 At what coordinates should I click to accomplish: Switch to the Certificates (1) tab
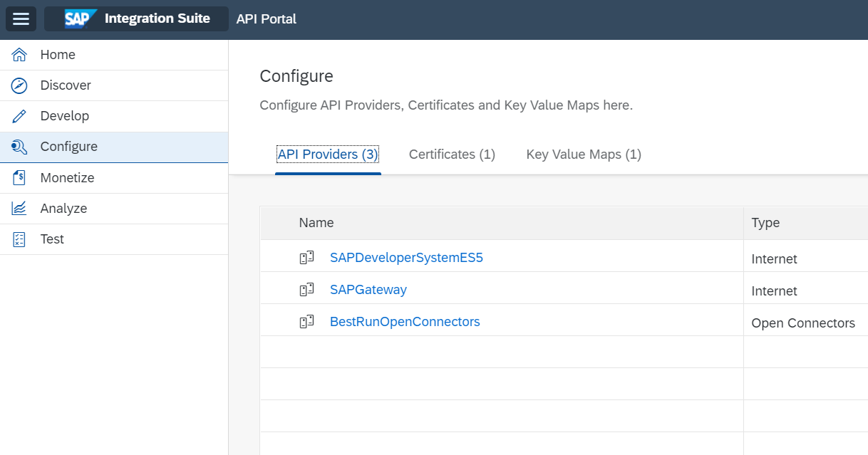(x=452, y=155)
